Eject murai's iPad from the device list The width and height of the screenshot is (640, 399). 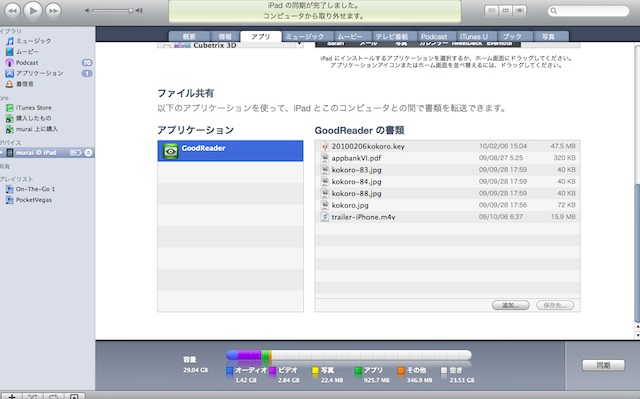click(88, 153)
